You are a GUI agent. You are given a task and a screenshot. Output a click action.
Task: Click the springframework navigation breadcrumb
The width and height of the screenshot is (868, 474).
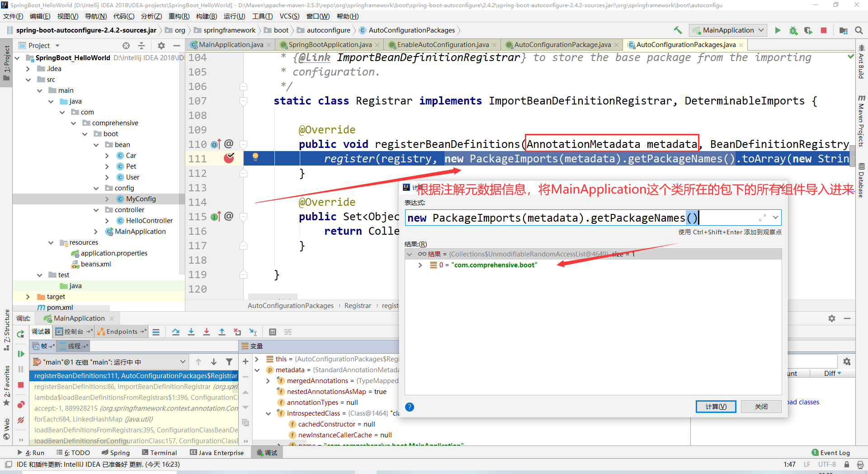(230, 30)
